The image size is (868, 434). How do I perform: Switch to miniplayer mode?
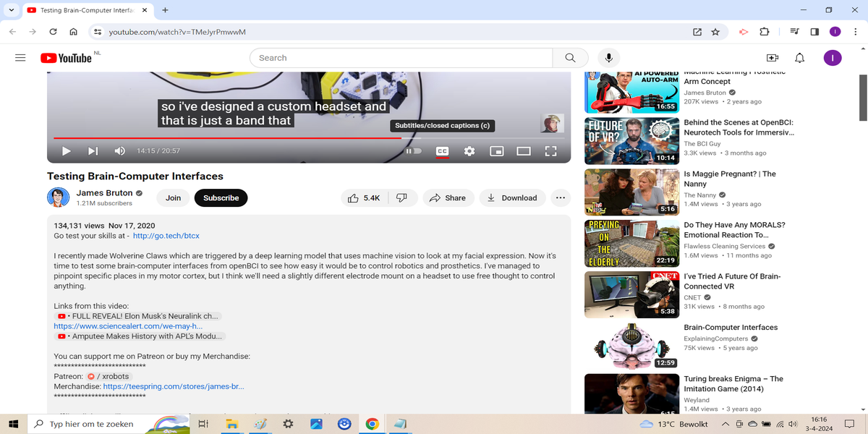click(x=496, y=150)
